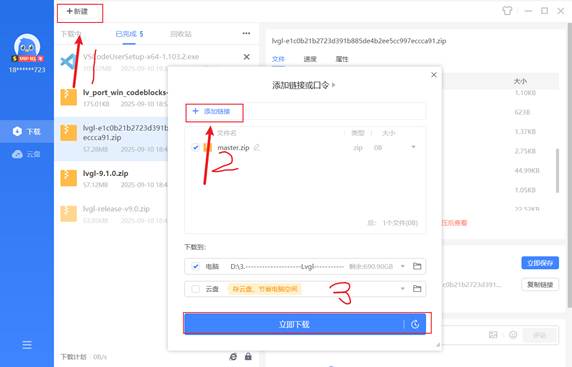Enable the 云盘 save-to-cloud checkbox
The height and width of the screenshot is (367, 572).
[196, 289]
